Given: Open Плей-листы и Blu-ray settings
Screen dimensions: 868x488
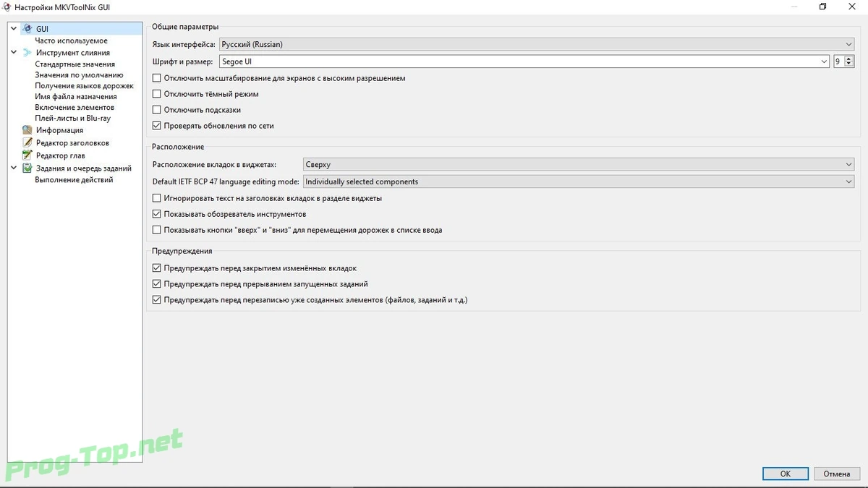Looking at the screenshot, I should (x=72, y=118).
